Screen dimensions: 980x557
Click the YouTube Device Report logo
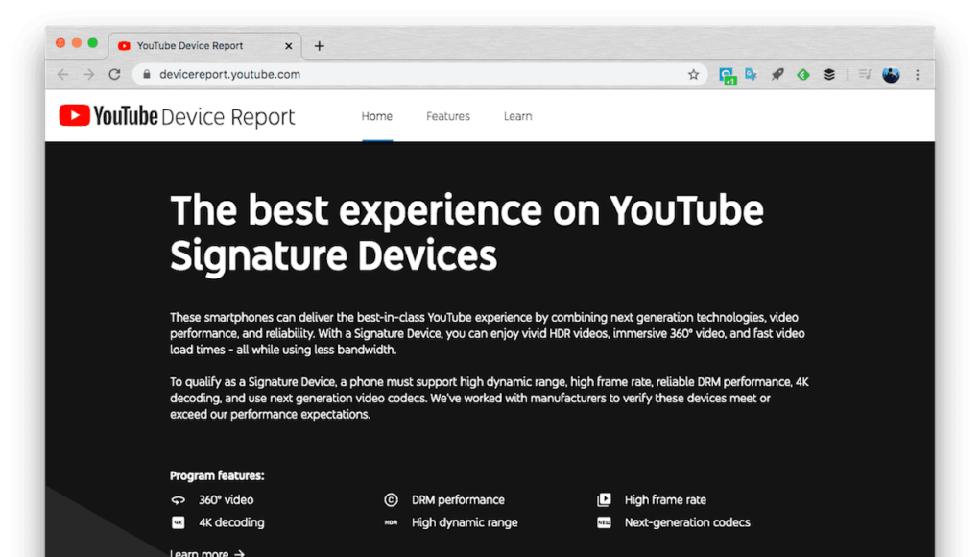pos(177,116)
